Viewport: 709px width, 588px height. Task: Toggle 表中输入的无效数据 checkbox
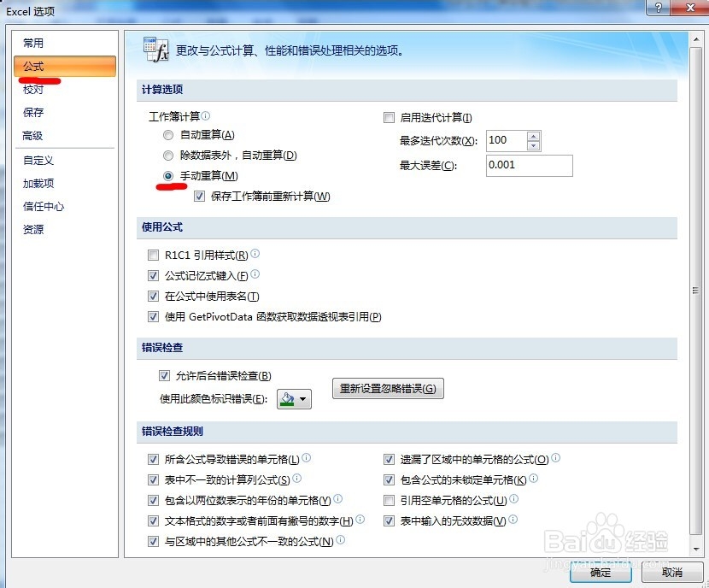pos(389,521)
